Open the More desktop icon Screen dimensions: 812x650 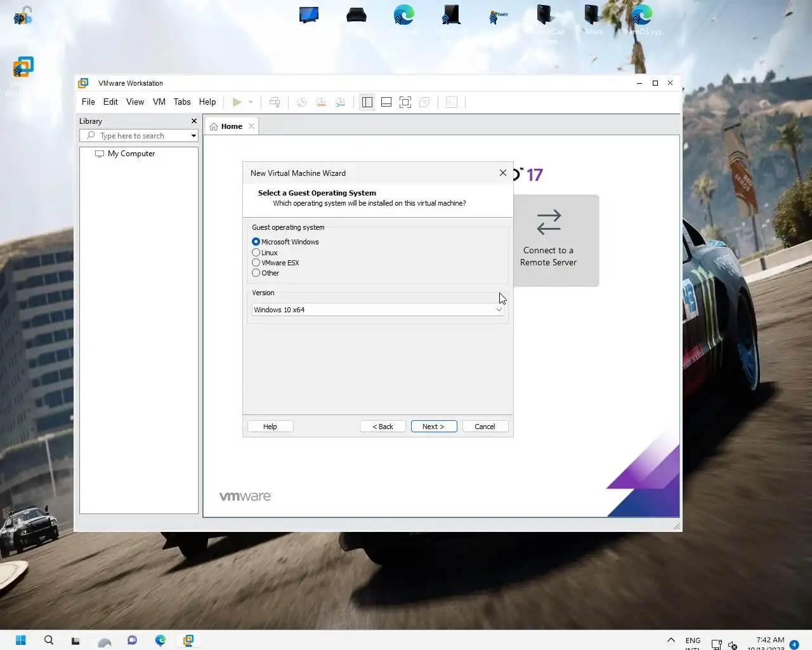pyautogui.click(x=594, y=19)
